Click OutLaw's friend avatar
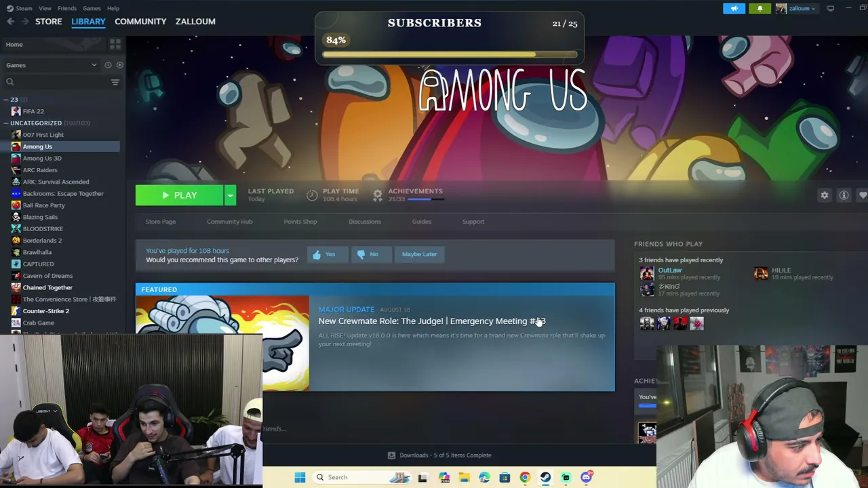This screenshot has height=488, width=868. tap(647, 273)
